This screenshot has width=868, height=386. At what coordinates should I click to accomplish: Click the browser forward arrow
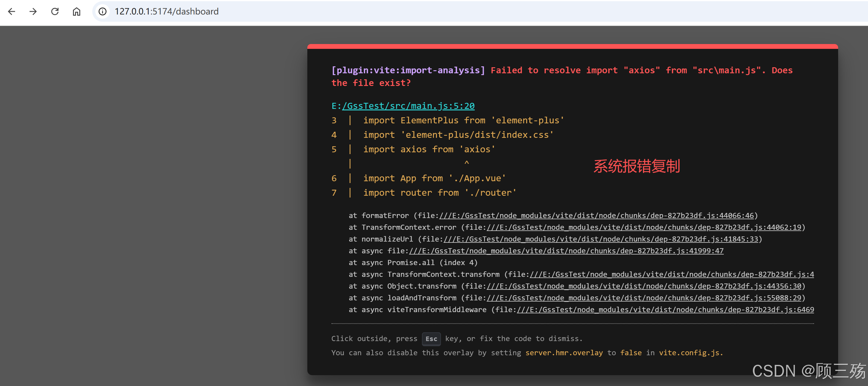33,11
